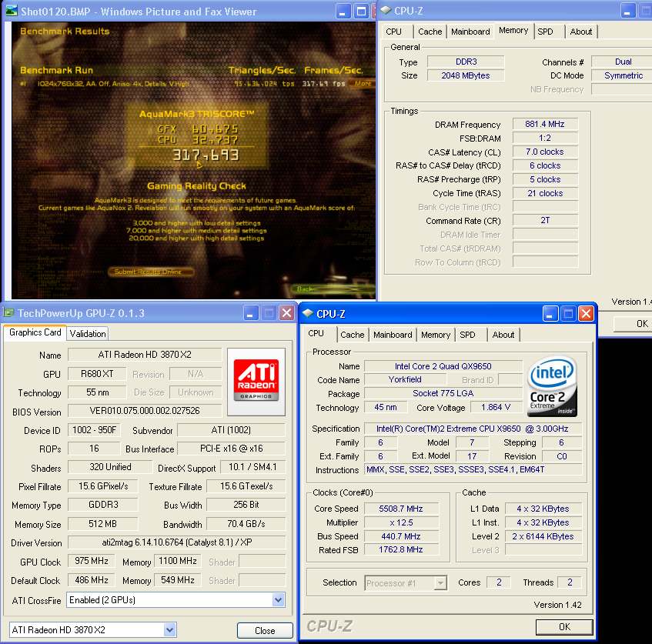Click the Core Speed value 5508.7 MHz
The image size is (652, 644).
(401, 509)
